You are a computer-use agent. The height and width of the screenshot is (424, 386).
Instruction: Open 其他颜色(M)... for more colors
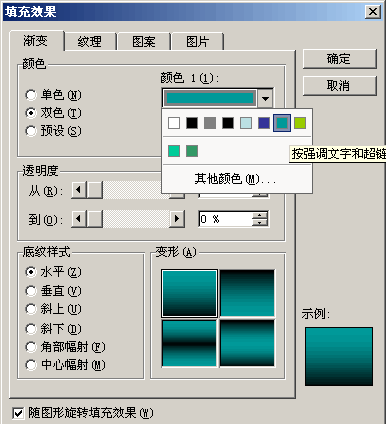(x=236, y=179)
